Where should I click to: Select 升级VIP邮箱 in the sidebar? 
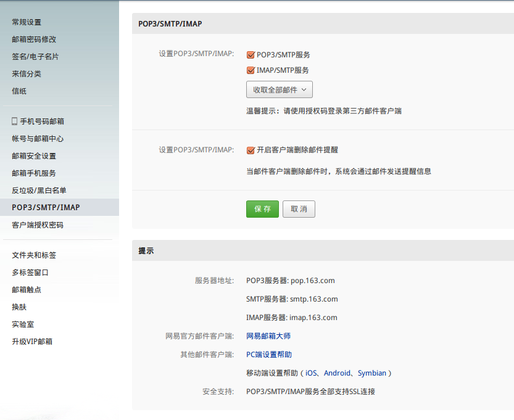[x=32, y=342]
